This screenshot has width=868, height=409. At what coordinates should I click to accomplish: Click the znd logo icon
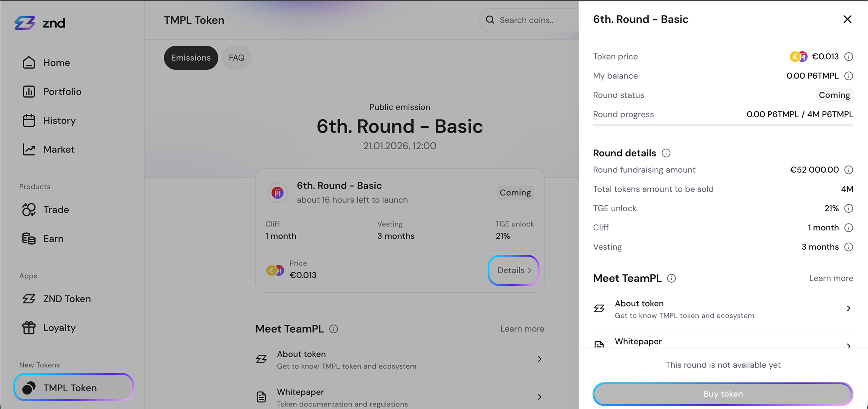[x=25, y=23]
